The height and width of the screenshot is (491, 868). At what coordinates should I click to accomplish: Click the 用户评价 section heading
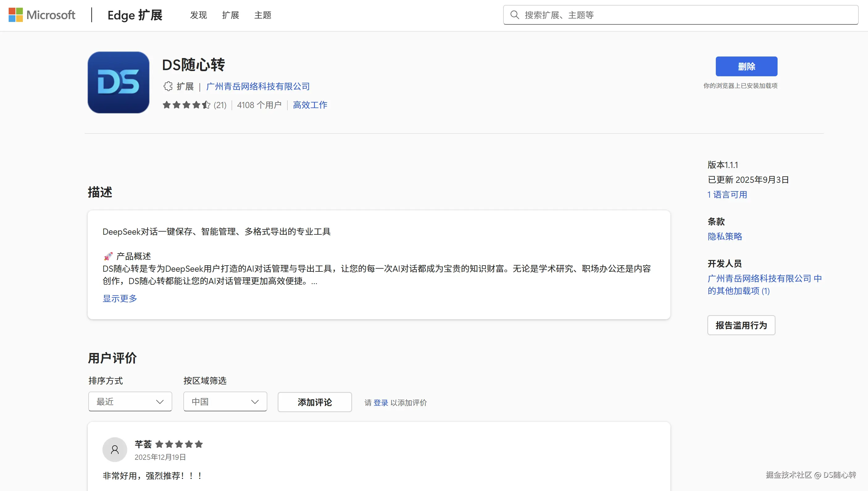[x=112, y=358]
